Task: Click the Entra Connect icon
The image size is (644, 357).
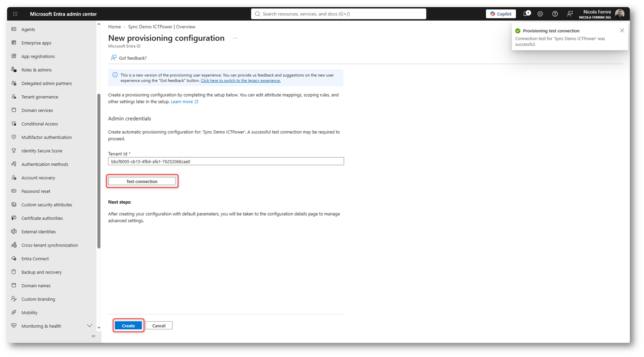Action: (14, 258)
